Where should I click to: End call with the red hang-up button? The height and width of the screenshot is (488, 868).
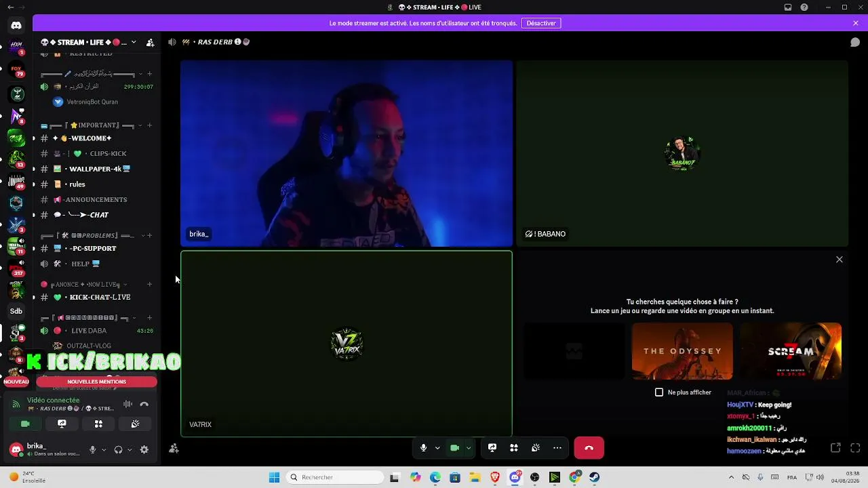tap(589, 447)
